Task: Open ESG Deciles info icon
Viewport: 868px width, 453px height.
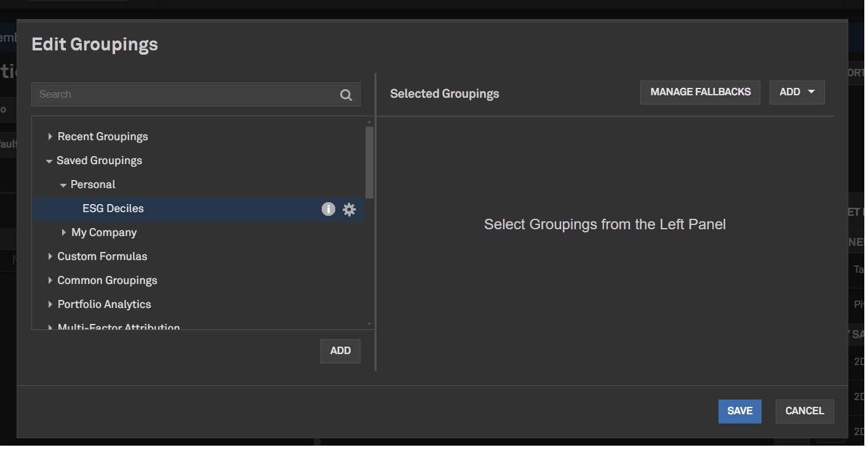Action: click(328, 209)
